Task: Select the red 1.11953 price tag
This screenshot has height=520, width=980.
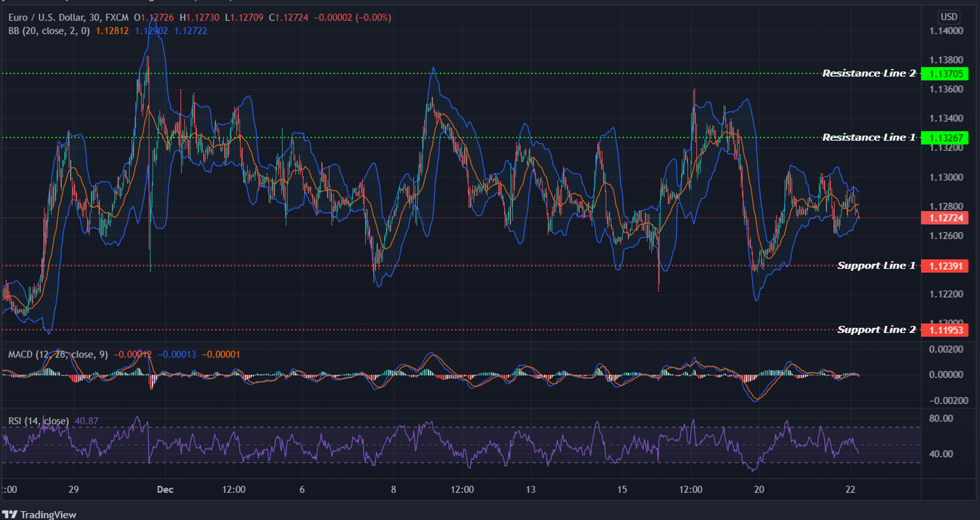Action: (946, 330)
